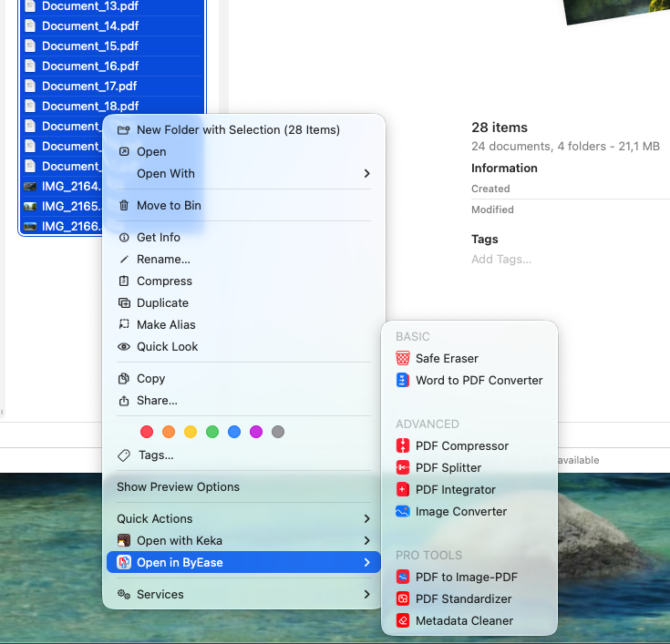Choose Show Preview Options from context menu
This screenshot has width=670, height=644.
point(243,486)
